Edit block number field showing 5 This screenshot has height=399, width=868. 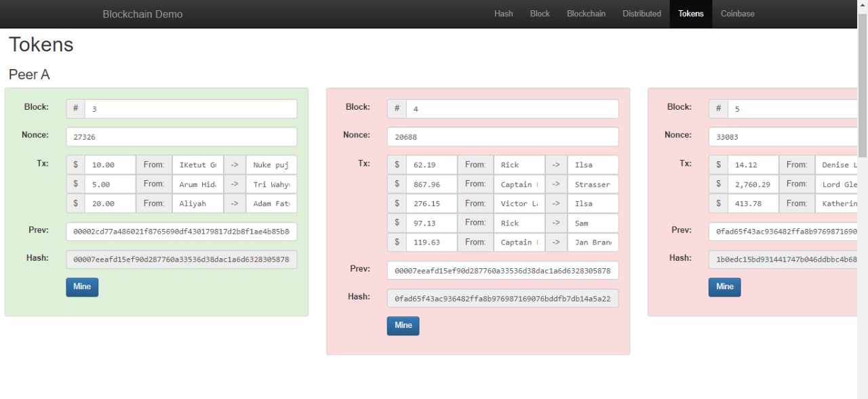coord(792,109)
